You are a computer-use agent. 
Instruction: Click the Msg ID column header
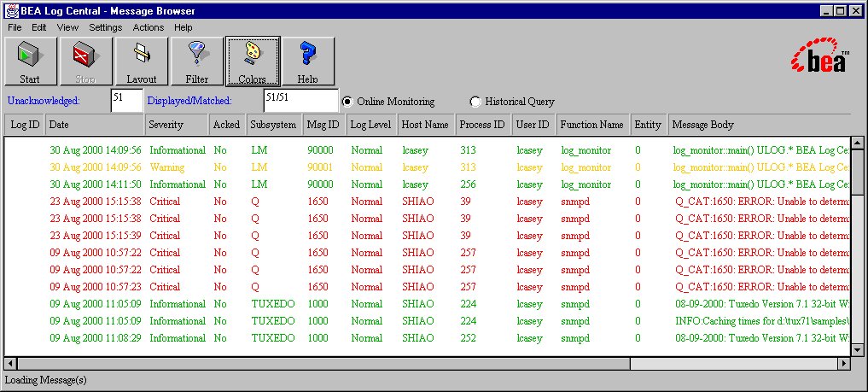coord(323,125)
